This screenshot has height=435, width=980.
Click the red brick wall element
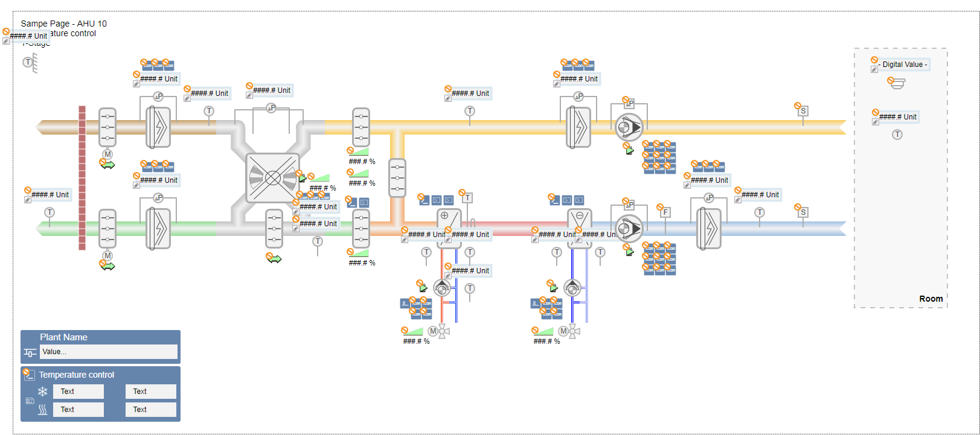coord(82,178)
